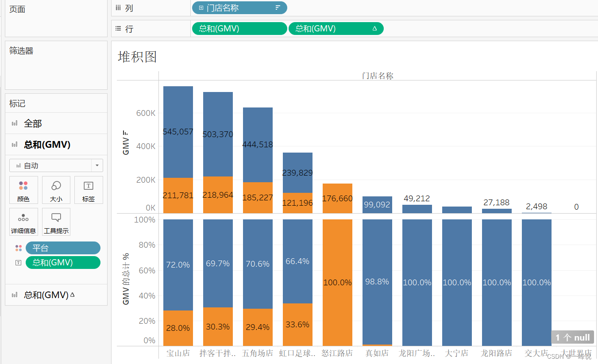Click the 600K tick on GMV axis

tap(146, 113)
